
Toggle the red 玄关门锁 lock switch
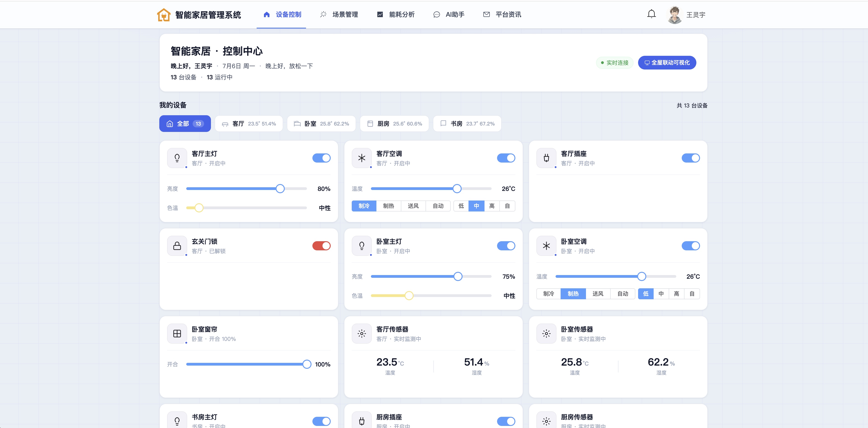pyautogui.click(x=321, y=246)
